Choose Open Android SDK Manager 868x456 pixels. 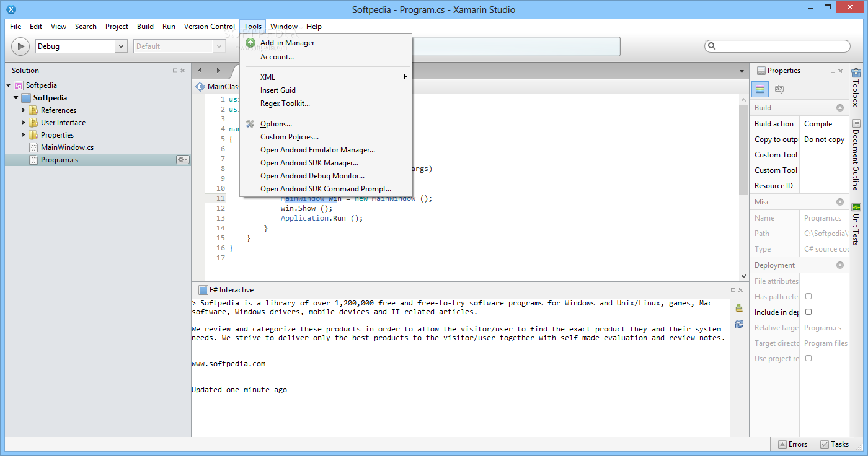(325, 163)
